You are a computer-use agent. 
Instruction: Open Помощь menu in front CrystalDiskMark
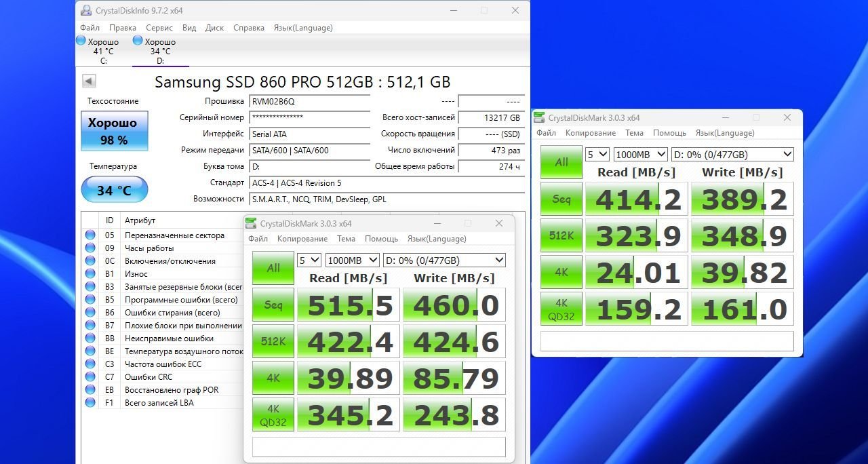point(381,239)
